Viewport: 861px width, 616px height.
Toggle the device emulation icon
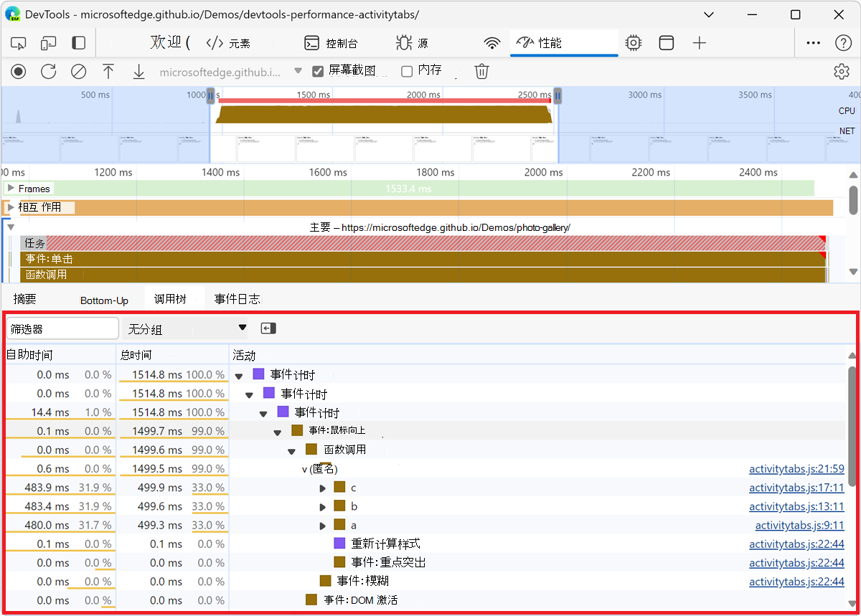click(x=47, y=42)
